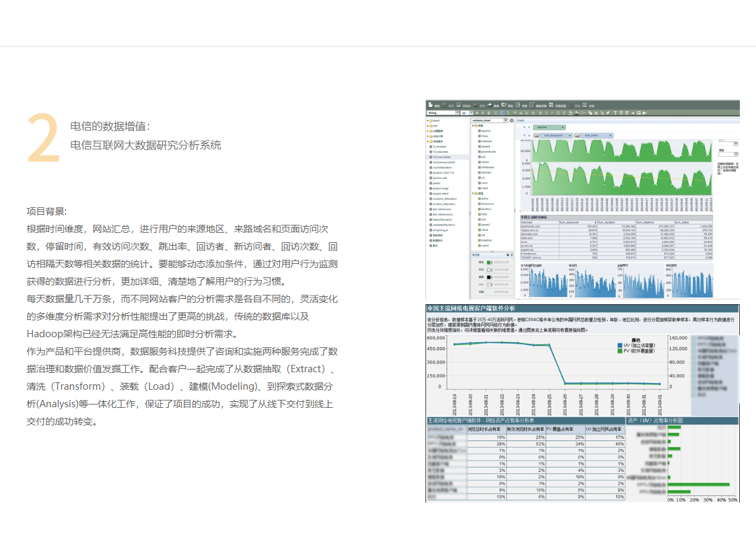Click the black pattern swatch in marks panel
The image size is (756, 556).
pyautogui.click(x=489, y=277)
